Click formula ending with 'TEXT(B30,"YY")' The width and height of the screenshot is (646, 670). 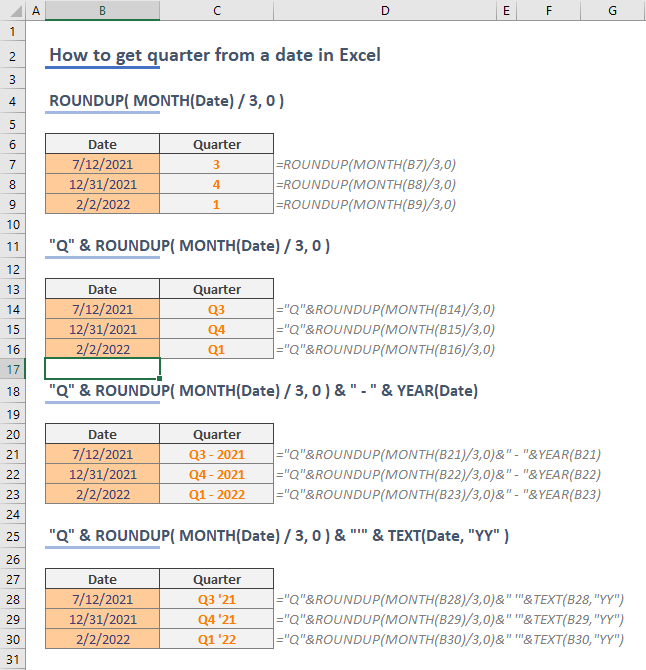coord(450,639)
